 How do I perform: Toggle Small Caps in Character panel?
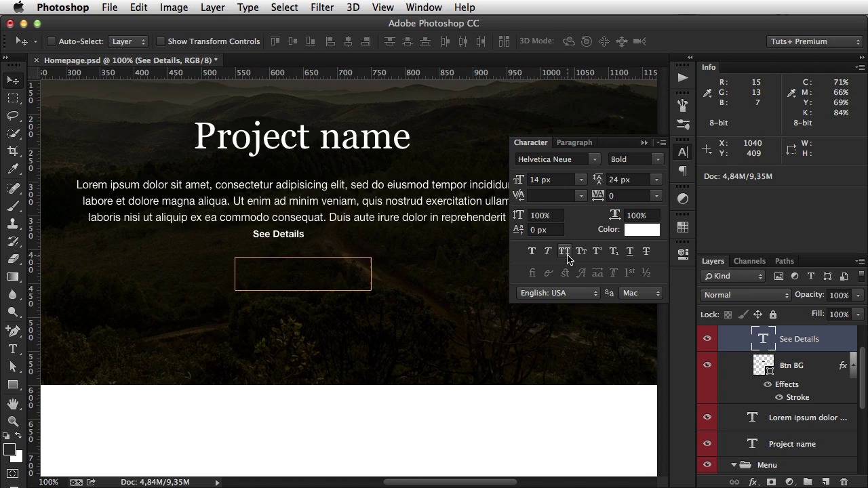[x=581, y=251]
